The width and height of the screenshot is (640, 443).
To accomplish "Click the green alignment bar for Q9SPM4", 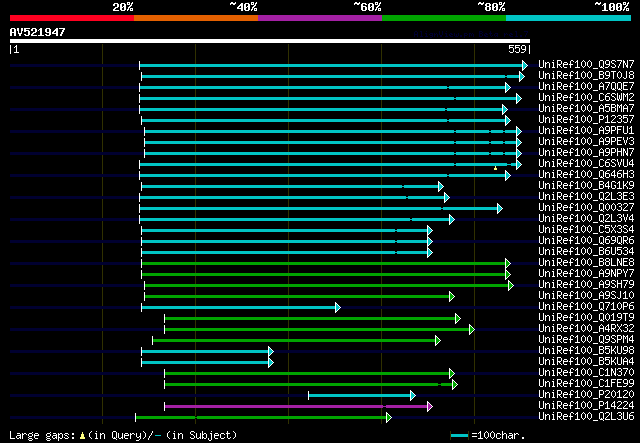I will (x=296, y=341).
